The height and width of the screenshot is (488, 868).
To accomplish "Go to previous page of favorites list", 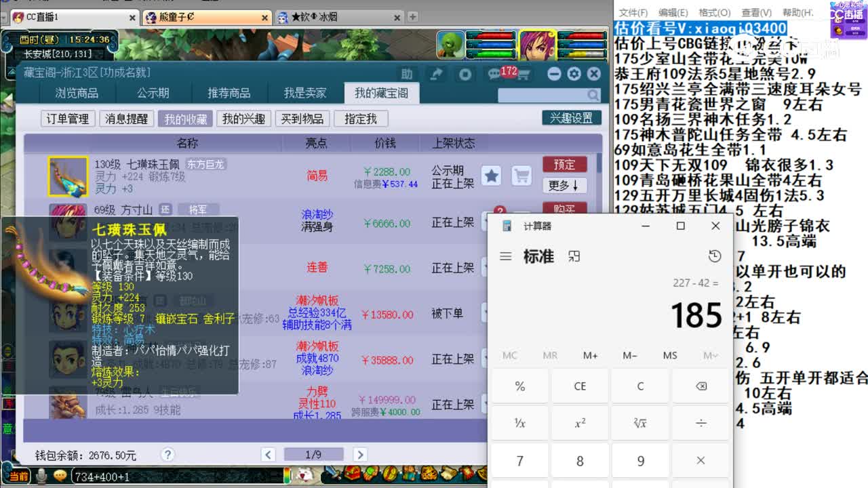I will click(x=269, y=455).
